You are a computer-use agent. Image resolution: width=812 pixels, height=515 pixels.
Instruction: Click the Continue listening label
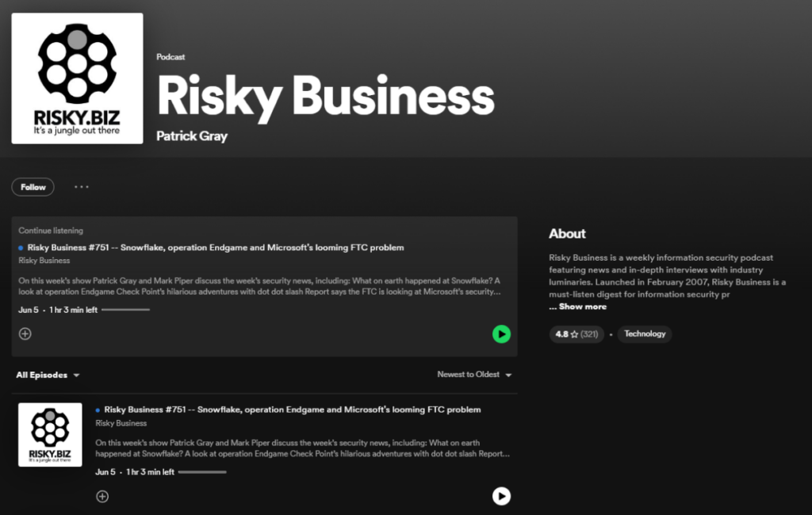(51, 231)
